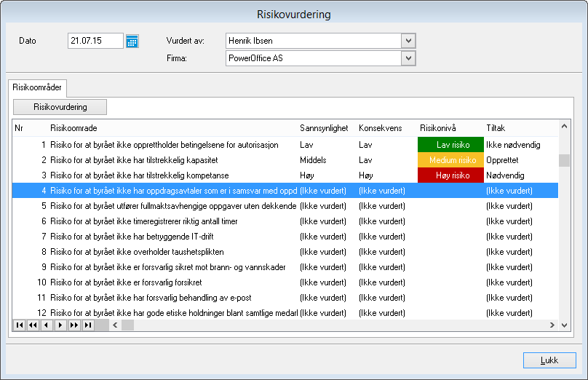This screenshot has height=380, width=588.
Task: Click horizontal scrollbar right arrow
Action: click(x=552, y=325)
